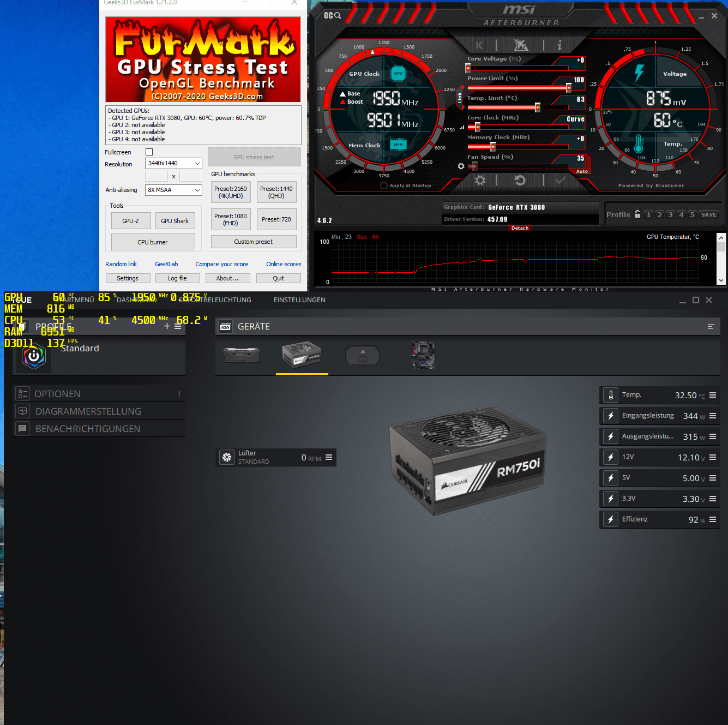The height and width of the screenshot is (725, 728).
Task: Select Afterburner profile slot 5
Action: pos(692,214)
